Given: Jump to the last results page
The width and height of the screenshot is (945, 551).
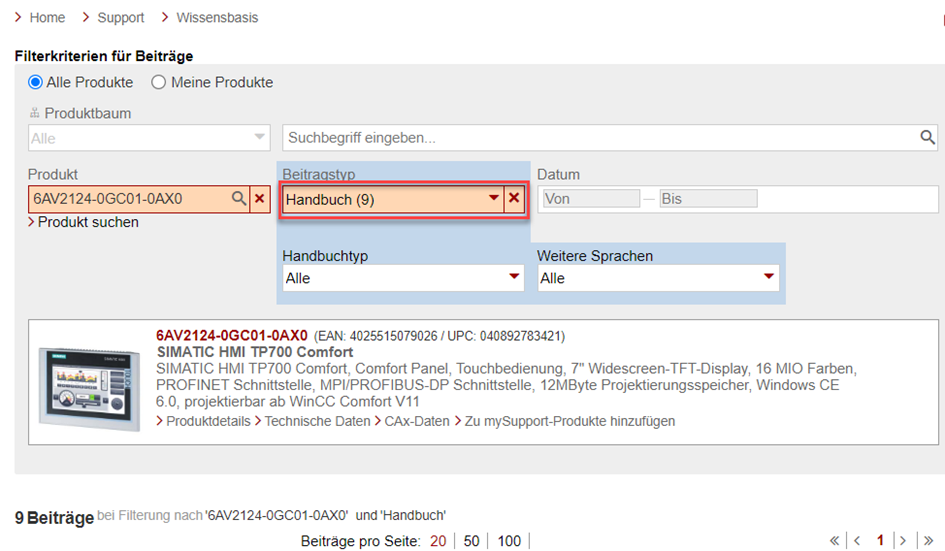Looking at the screenshot, I should coord(928,541).
